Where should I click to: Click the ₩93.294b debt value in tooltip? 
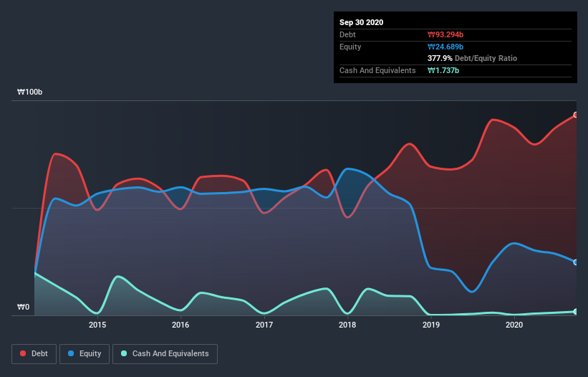point(445,34)
